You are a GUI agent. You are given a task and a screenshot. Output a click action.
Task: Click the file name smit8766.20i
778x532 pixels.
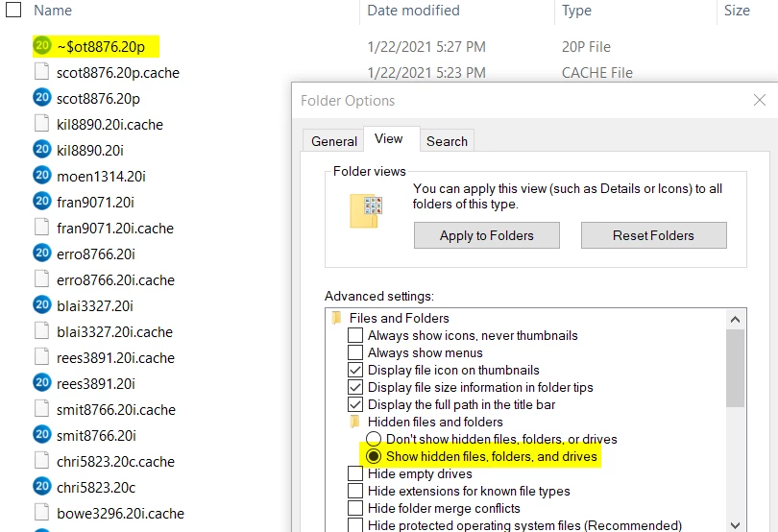[96, 435]
